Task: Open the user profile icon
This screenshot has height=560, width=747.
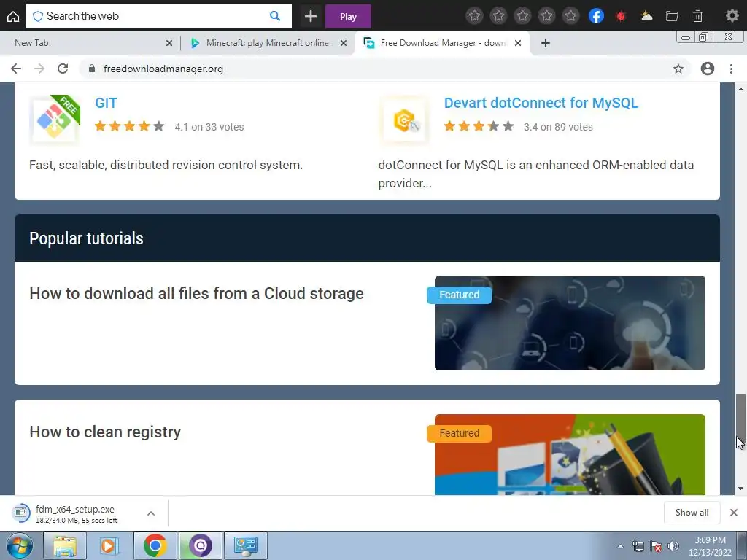Action: click(x=708, y=69)
